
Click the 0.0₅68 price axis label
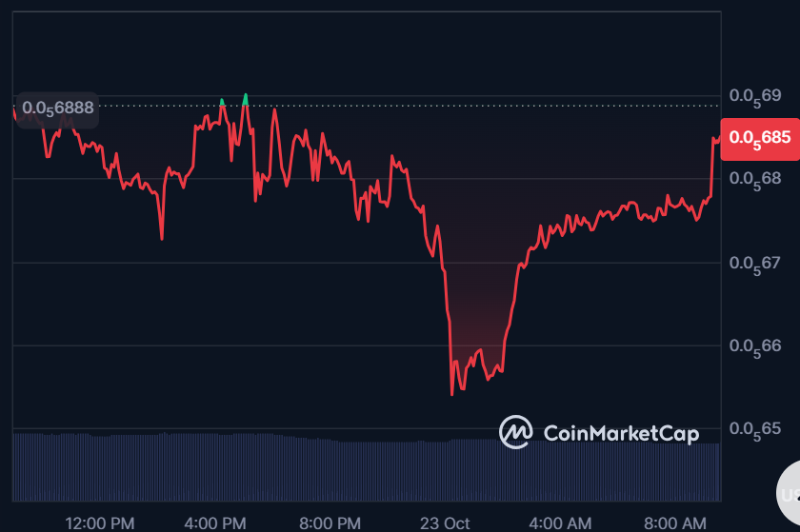pyautogui.click(x=754, y=178)
